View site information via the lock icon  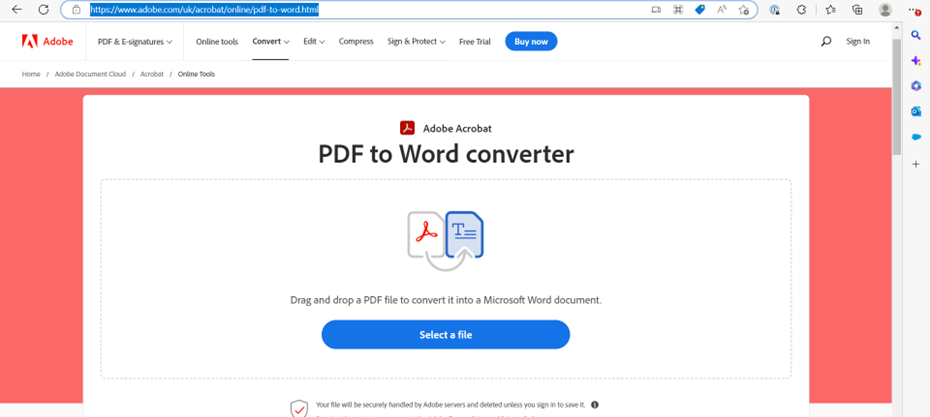point(76,9)
